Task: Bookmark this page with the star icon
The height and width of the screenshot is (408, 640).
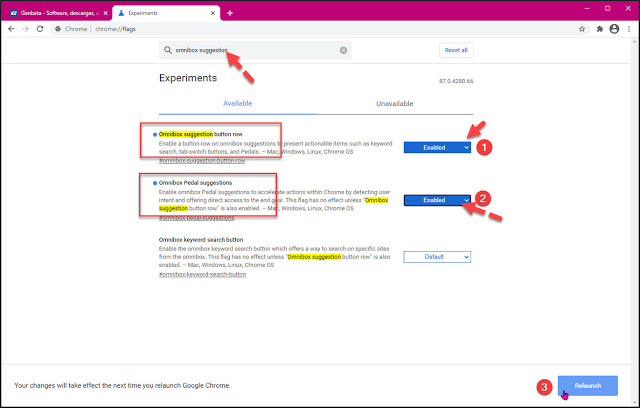Action: pos(578,29)
